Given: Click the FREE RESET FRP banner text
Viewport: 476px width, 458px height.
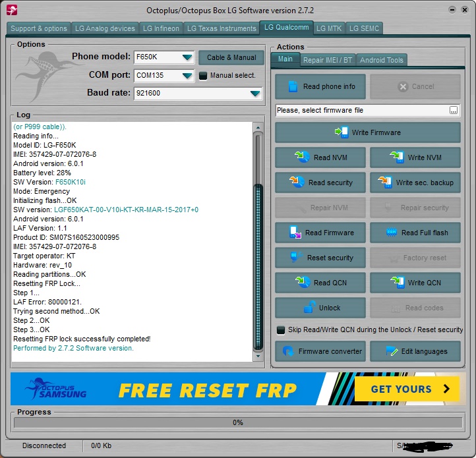Looking at the screenshot, I should tap(208, 389).
